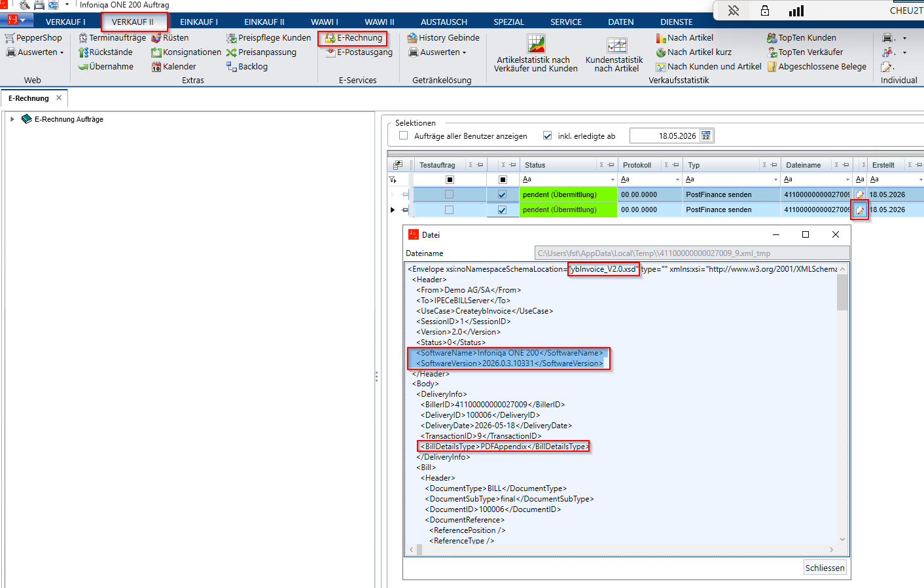Screen dimensions: 924x588
Task: Open the E-Rechnung ribbon button
Action: coord(353,38)
